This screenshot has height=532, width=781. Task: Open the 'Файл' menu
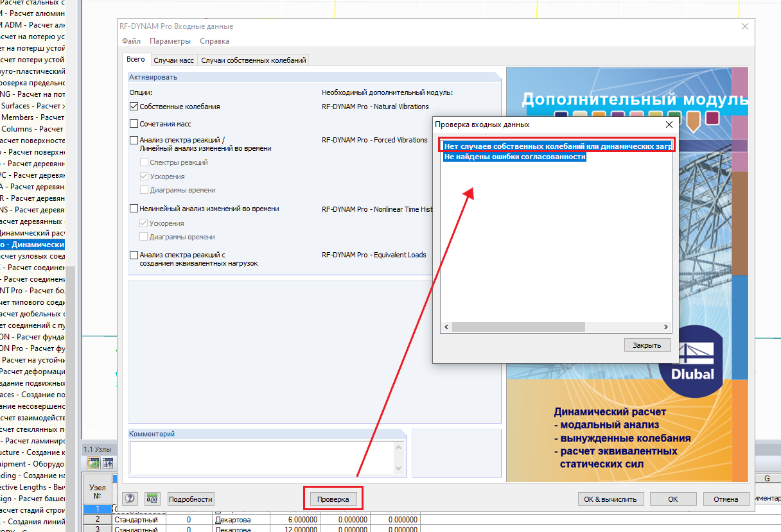click(x=131, y=41)
